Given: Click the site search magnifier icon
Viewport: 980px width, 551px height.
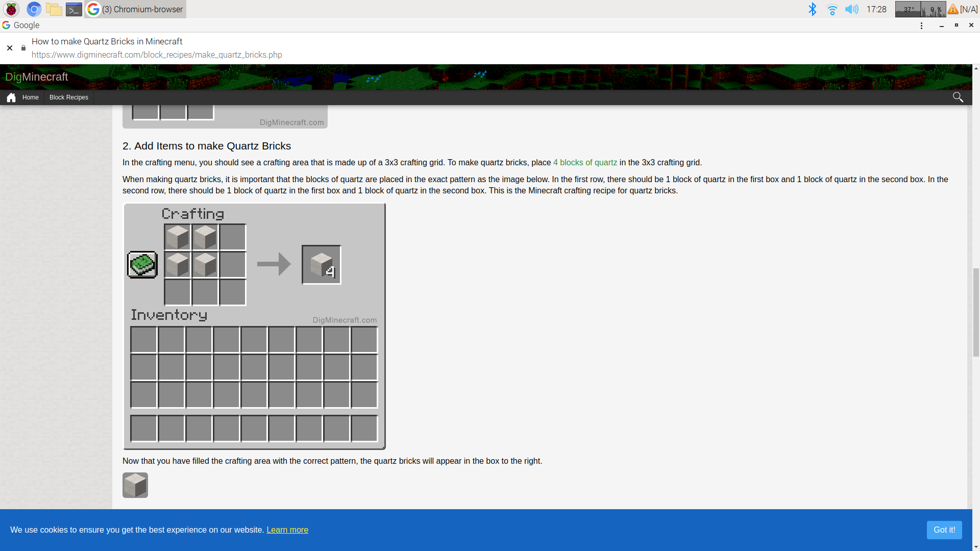Looking at the screenshot, I should [x=958, y=97].
